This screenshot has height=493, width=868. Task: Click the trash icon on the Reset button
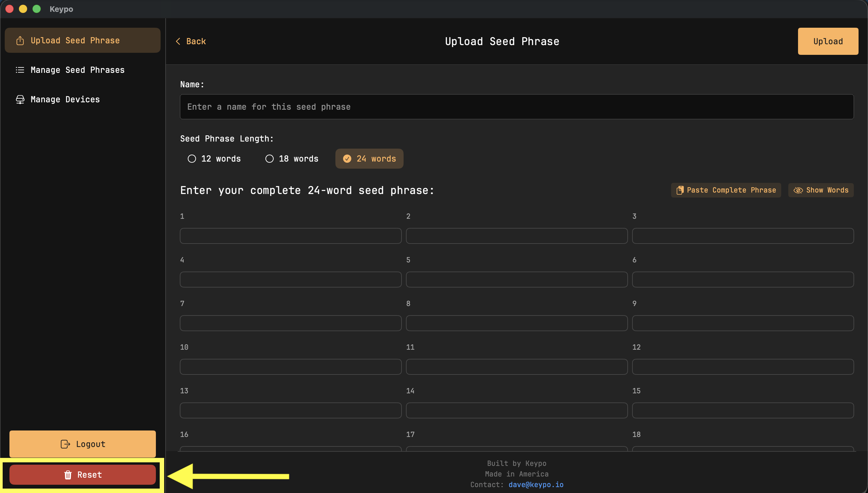pyautogui.click(x=68, y=475)
